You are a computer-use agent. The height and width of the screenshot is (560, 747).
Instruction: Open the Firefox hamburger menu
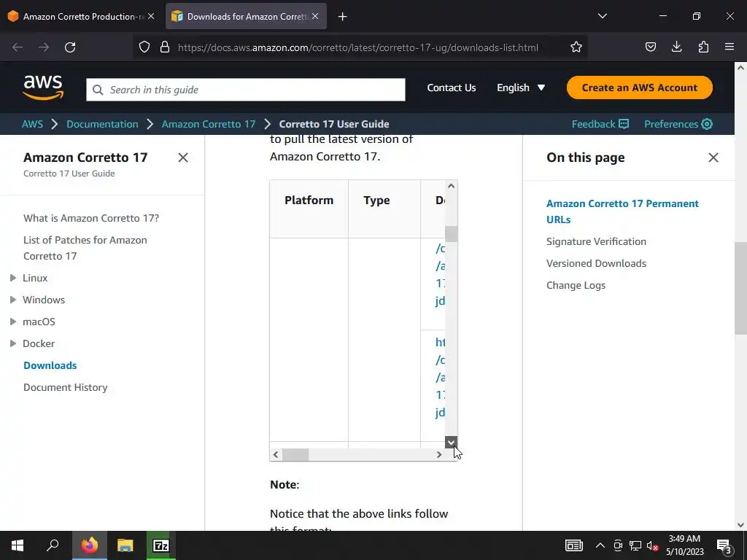(x=729, y=47)
